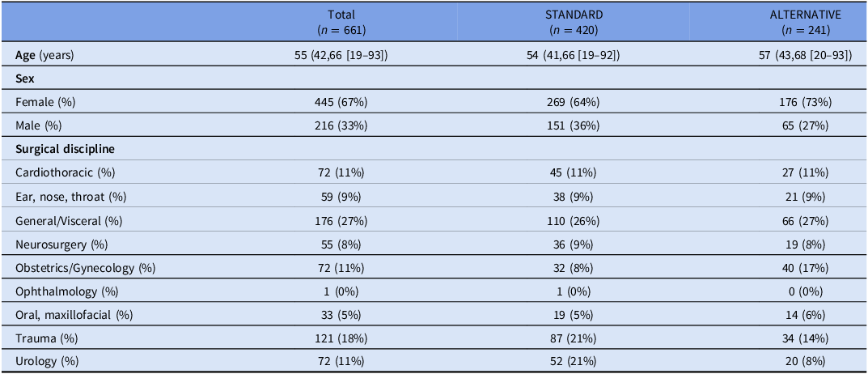Select the 445 (67%) Female total cell

[x=341, y=102]
